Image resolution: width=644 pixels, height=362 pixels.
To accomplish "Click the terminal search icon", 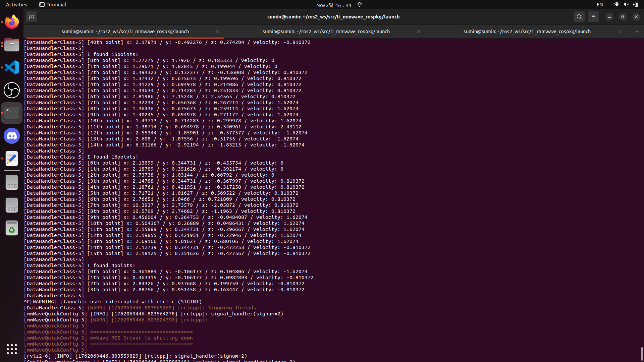I will click(x=579, y=17).
